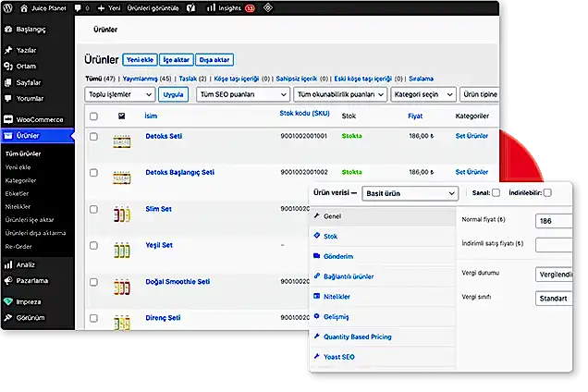This screenshot has height=392, width=588.
Task: Switch to Yoast SEO product tab
Action: tap(339, 357)
